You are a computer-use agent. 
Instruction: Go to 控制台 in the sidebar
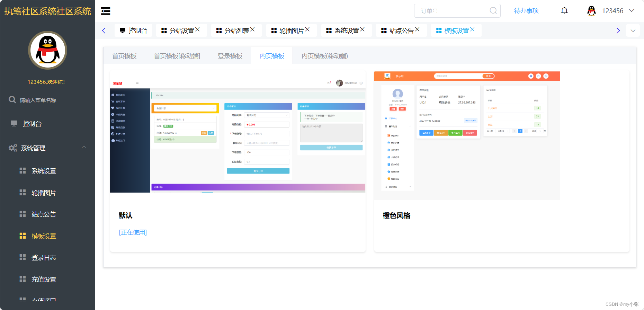[x=32, y=124]
